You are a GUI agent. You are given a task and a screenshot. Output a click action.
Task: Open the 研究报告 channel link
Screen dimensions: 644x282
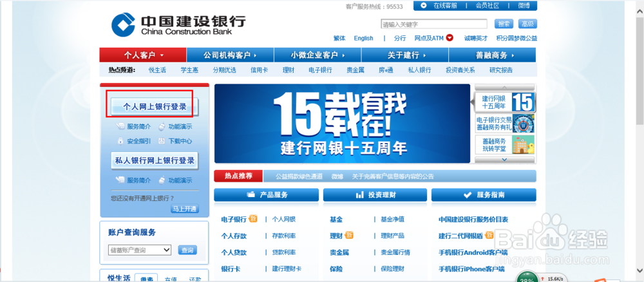[501, 70]
